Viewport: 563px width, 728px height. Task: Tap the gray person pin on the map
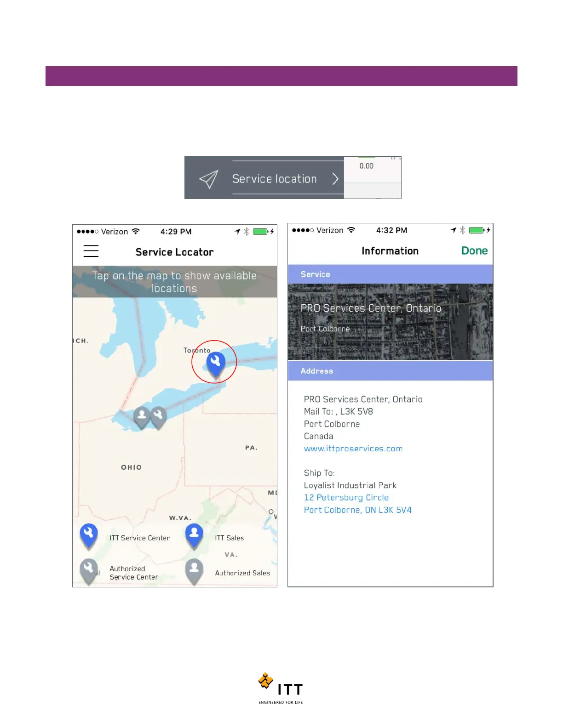(142, 417)
